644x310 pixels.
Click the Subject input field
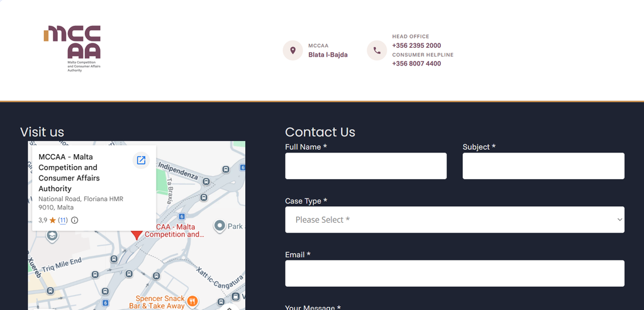543,166
